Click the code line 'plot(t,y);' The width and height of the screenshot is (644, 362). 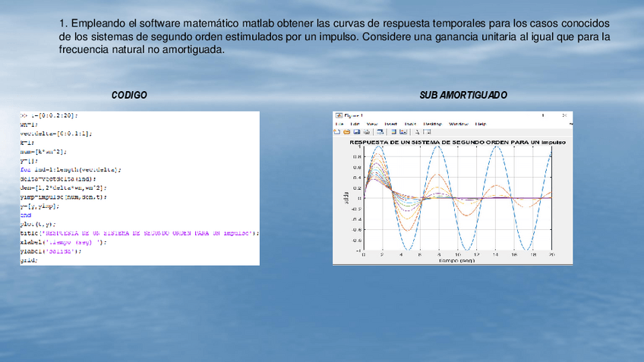[x=38, y=224]
